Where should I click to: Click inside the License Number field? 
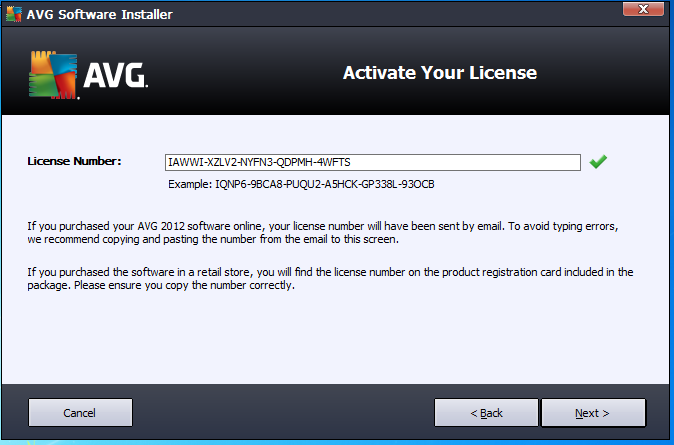click(x=373, y=163)
